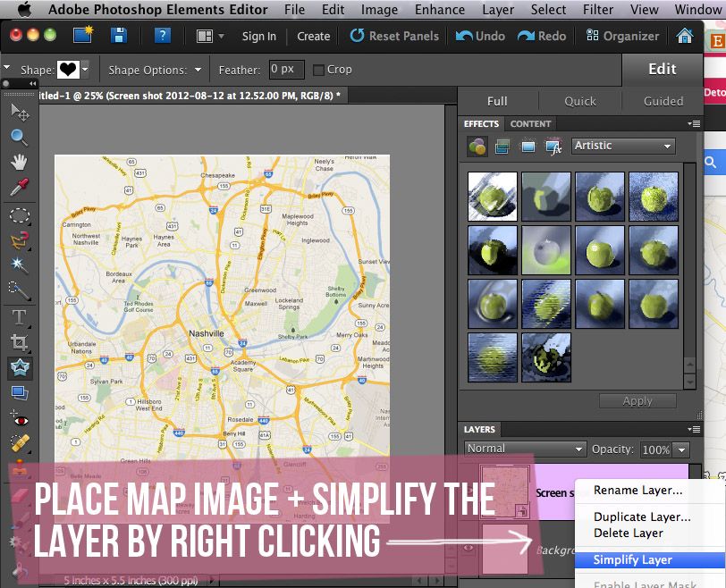726x588 pixels.
Task: Open the Effects panel options menu
Action: (694, 123)
